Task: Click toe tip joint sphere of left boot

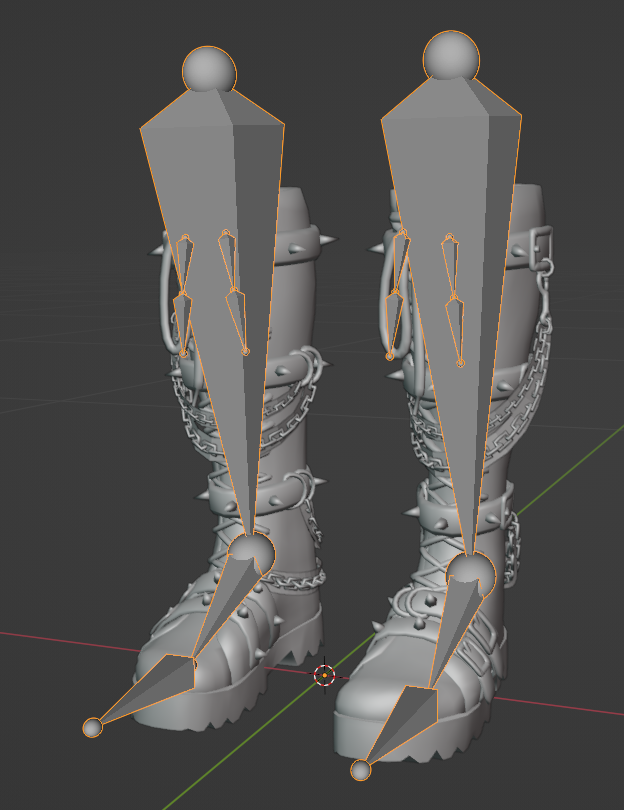Action: (x=92, y=727)
